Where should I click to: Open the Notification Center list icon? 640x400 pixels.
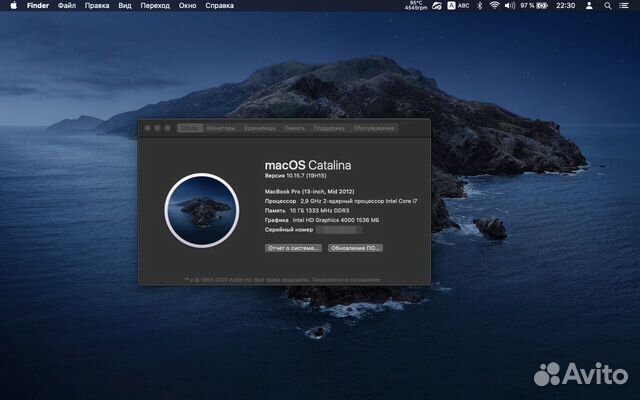(x=624, y=6)
